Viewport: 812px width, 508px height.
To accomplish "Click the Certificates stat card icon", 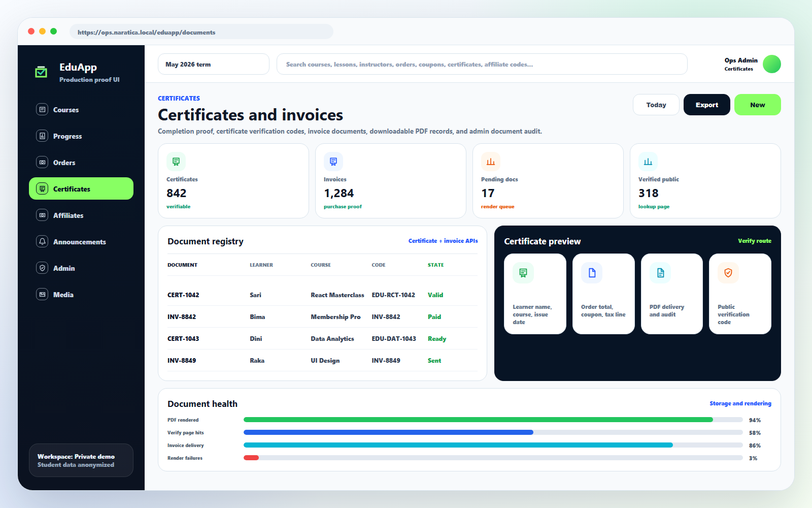I will point(176,162).
